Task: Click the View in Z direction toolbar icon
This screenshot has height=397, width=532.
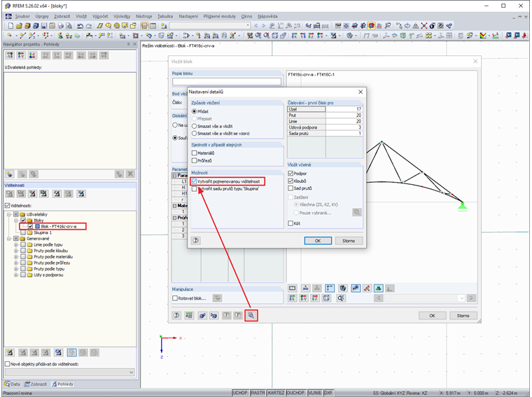Action: pos(311,35)
